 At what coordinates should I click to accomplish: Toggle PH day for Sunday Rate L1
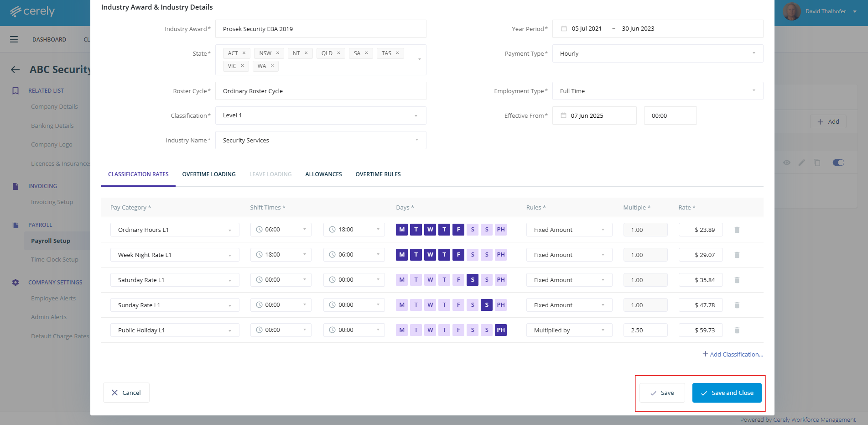click(x=501, y=305)
